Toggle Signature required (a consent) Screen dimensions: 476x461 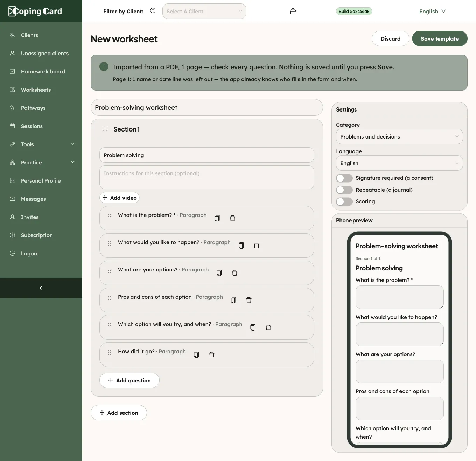click(x=344, y=178)
